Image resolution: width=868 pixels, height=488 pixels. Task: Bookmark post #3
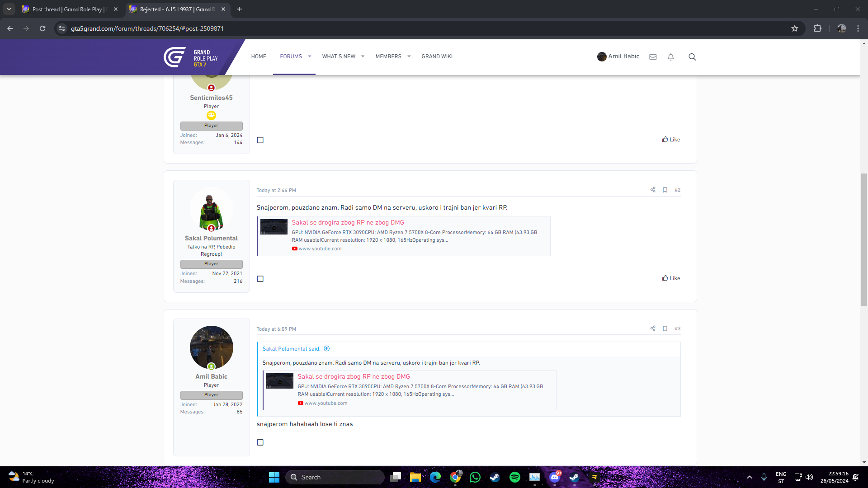point(665,328)
